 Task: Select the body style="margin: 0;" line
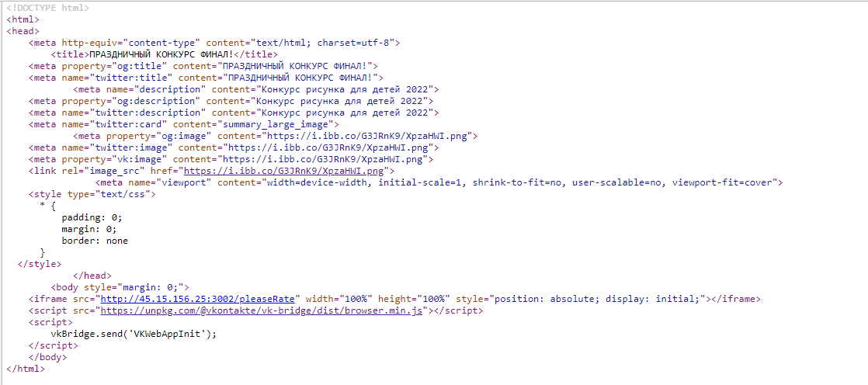tap(120, 287)
